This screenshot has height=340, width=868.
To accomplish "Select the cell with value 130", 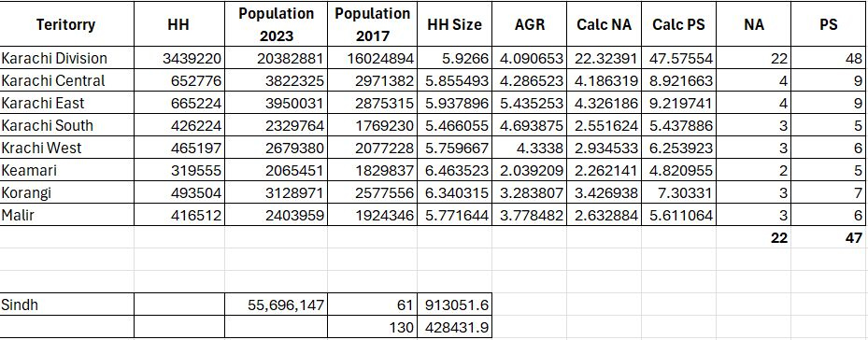I will point(372,327).
